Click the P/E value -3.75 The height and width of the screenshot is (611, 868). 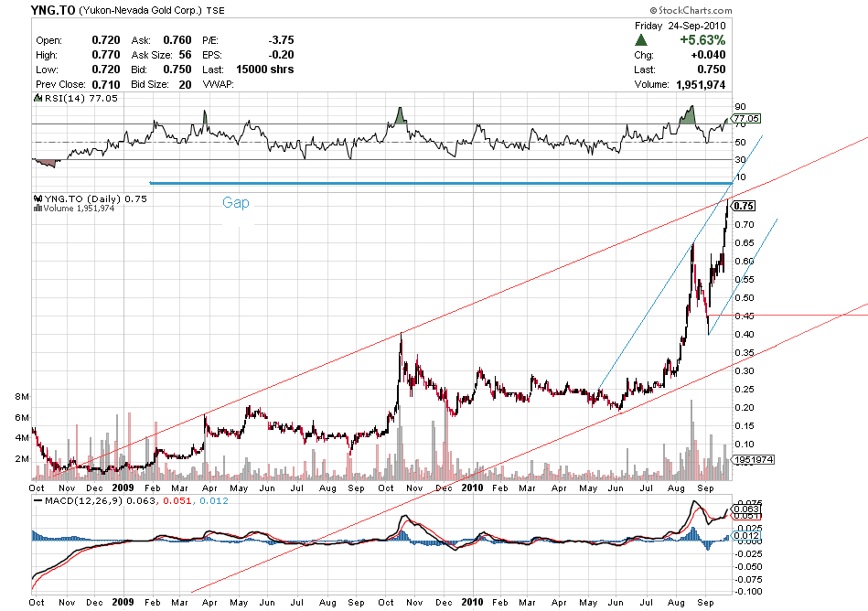pyautogui.click(x=281, y=40)
